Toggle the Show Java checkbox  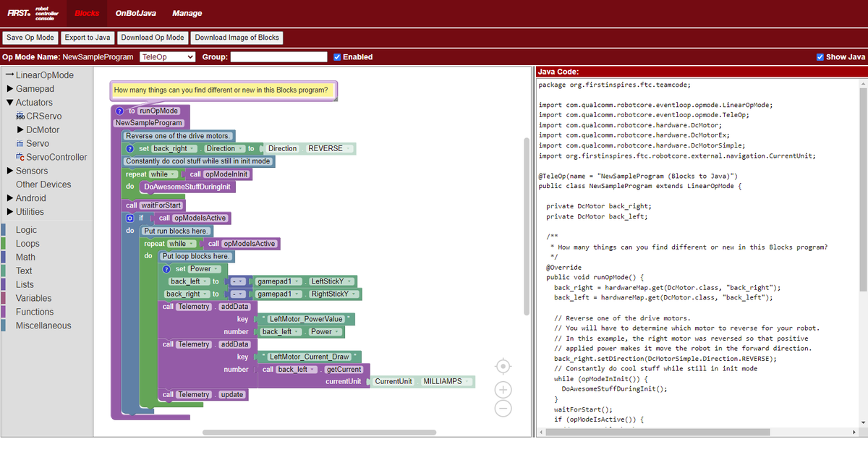coord(820,57)
